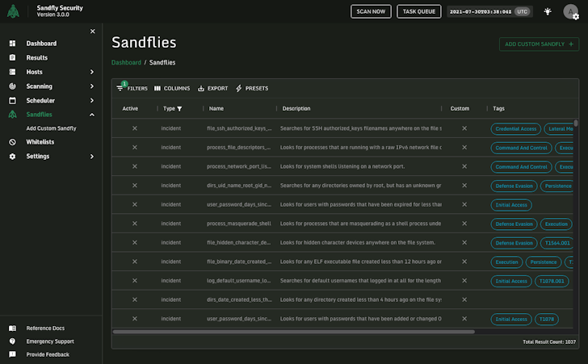The width and height of the screenshot is (588, 364).
Task: Click the Credential Access tag
Action: click(515, 129)
